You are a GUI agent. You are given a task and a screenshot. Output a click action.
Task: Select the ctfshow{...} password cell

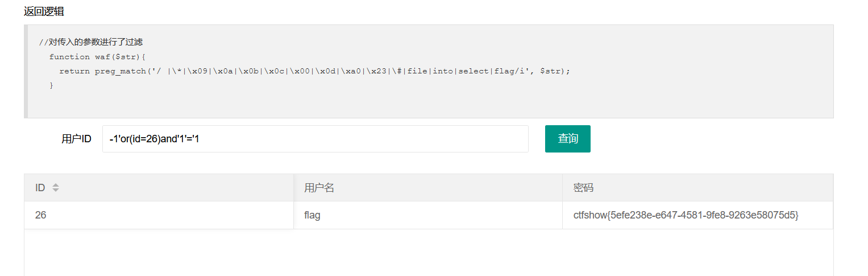697,216
